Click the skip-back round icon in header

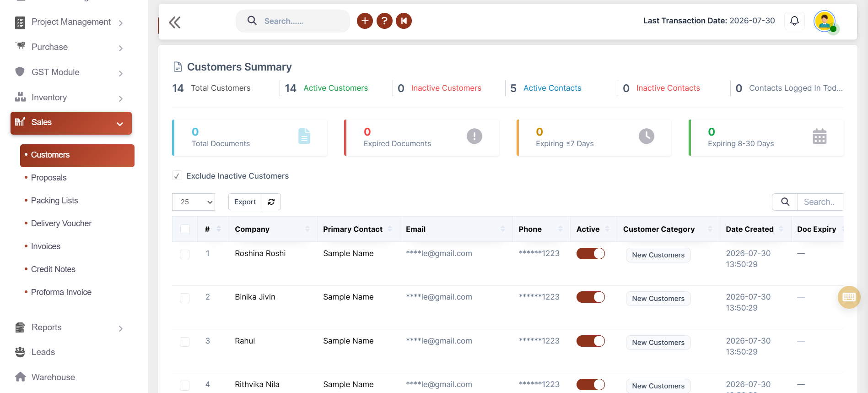point(404,21)
